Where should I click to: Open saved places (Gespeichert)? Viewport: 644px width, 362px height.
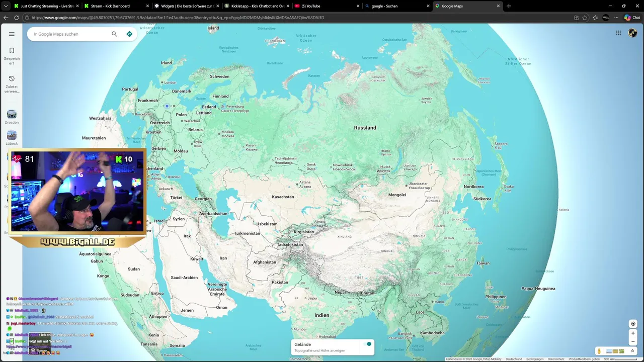point(12,56)
